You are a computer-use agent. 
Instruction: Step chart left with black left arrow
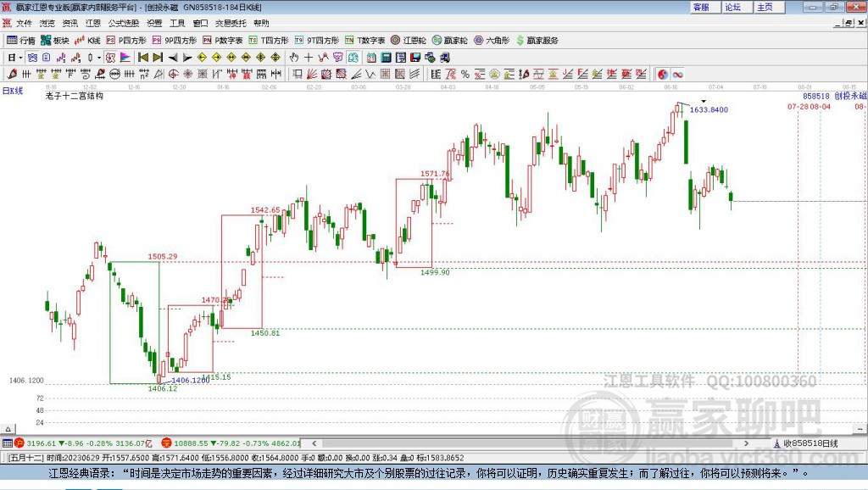point(173,58)
